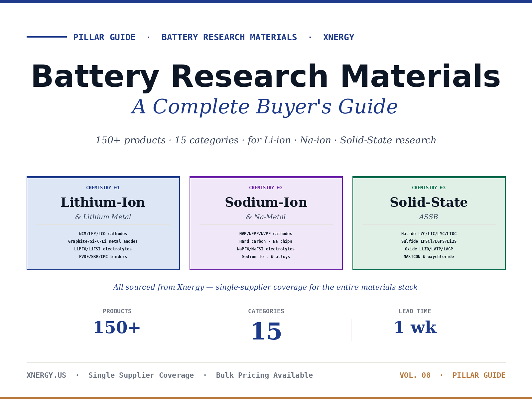
Task: Click the "CHEMISTRY 03" label
Action: coord(429,188)
